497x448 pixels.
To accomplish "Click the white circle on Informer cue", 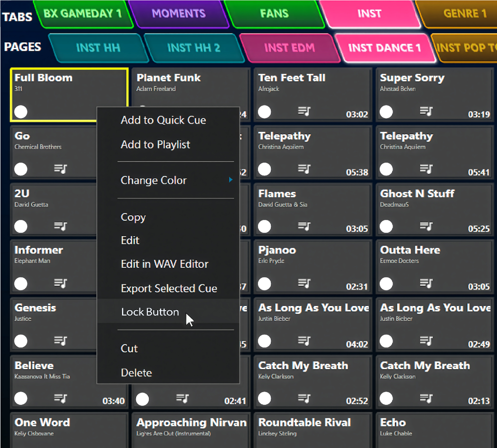I will point(21,284).
